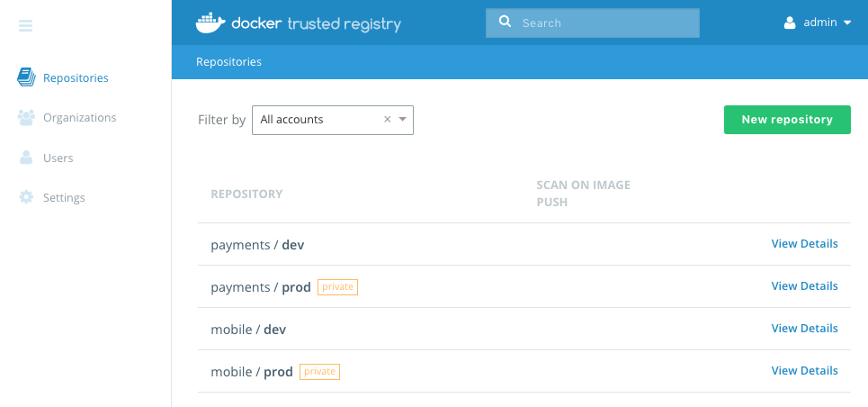Screen dimensions: 868x407
Task: Click the Users person icon
Action: 26,158
